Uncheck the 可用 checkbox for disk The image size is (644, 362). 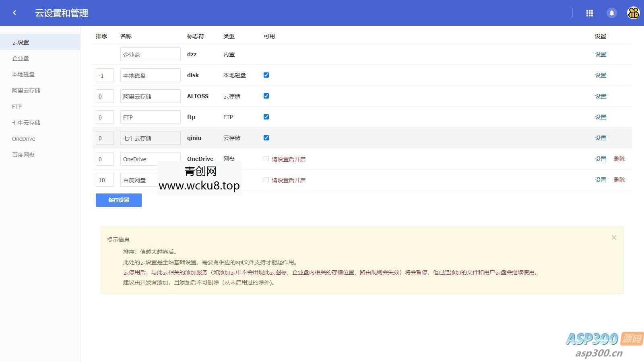point(266,75)
